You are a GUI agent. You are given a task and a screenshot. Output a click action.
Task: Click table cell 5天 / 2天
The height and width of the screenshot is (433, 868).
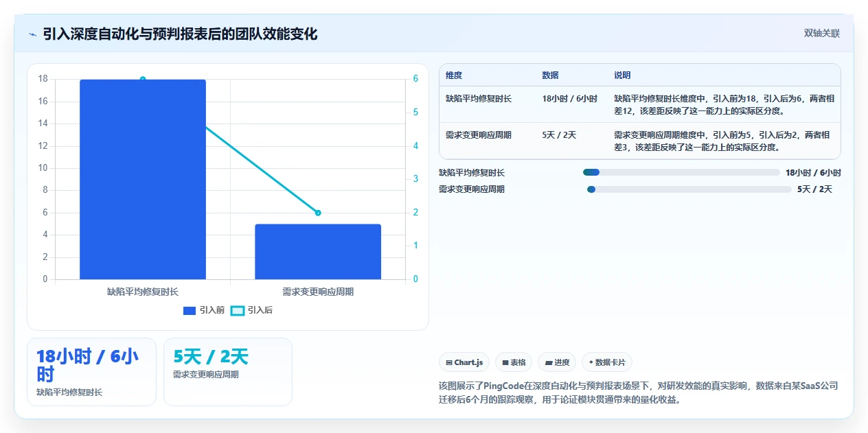(x=559, y=135)
